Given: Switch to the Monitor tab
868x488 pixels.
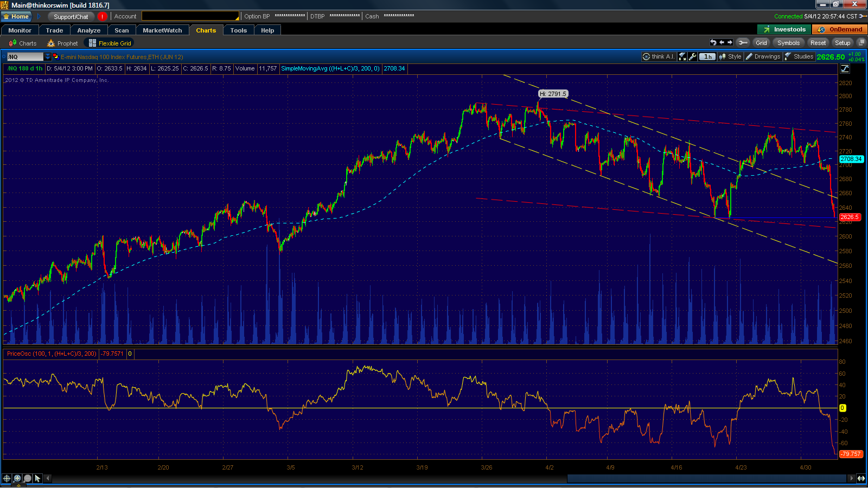Looking at the screenshot, I should pos(20,30).
